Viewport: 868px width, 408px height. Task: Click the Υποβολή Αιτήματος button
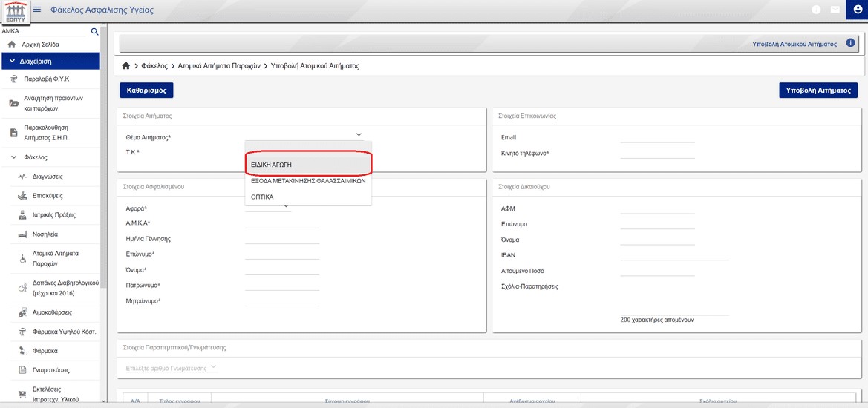pyautogui.click(x=818, y=90)
